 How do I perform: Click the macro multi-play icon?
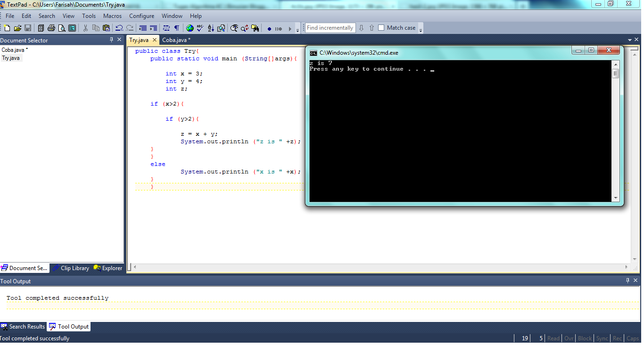pyautogui.click(x=279, y=28)
